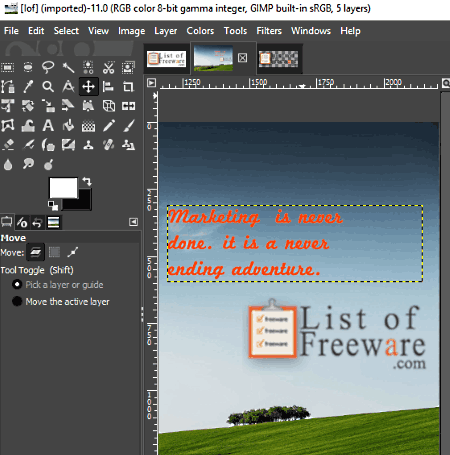Choose the Warp Transform tool

point(28,126)
